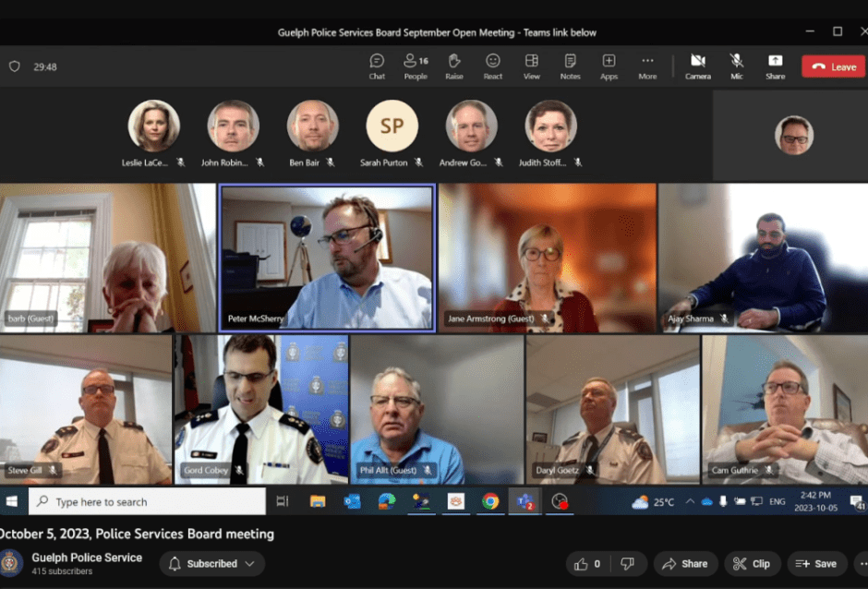
Task: Open the More options menu in Teams
Action: [x=647, y=66]
